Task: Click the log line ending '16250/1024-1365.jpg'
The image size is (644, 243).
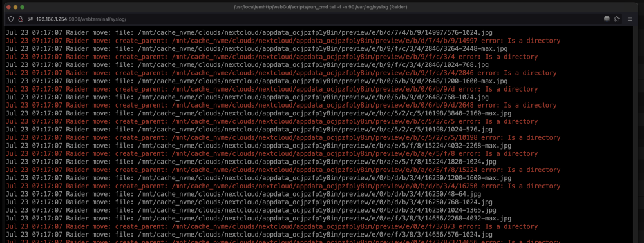Action: [251, 211]
